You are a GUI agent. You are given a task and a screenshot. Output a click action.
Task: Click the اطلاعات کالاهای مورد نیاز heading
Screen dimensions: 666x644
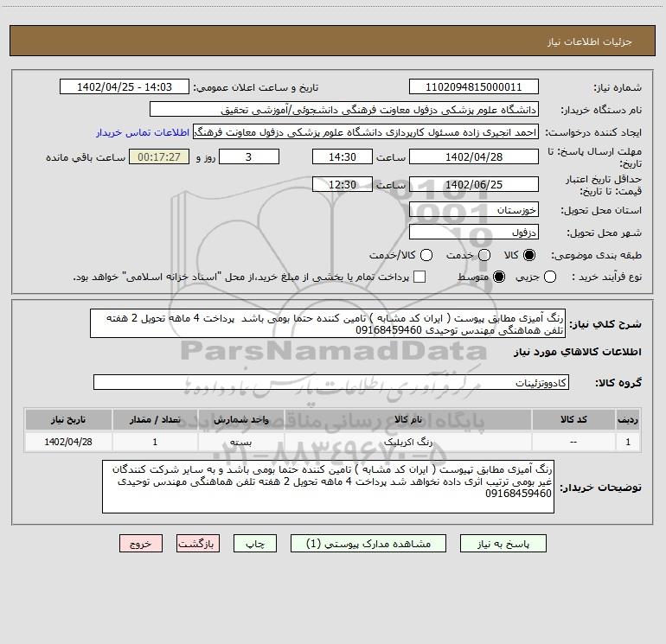pyautogui.click(x=578, y=352)
